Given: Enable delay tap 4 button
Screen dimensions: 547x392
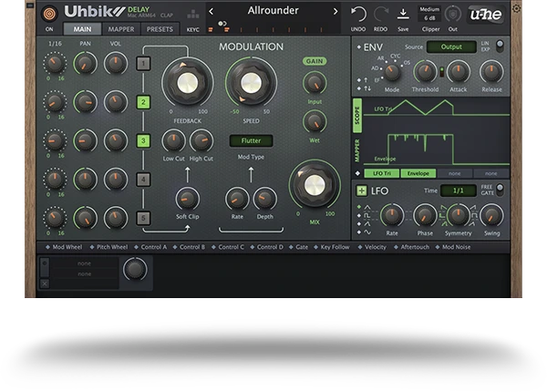Looking at the screenshot, I should (143, 180).
